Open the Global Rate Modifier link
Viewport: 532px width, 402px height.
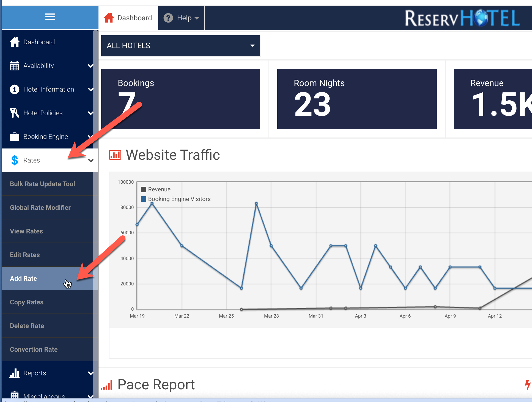40,208
